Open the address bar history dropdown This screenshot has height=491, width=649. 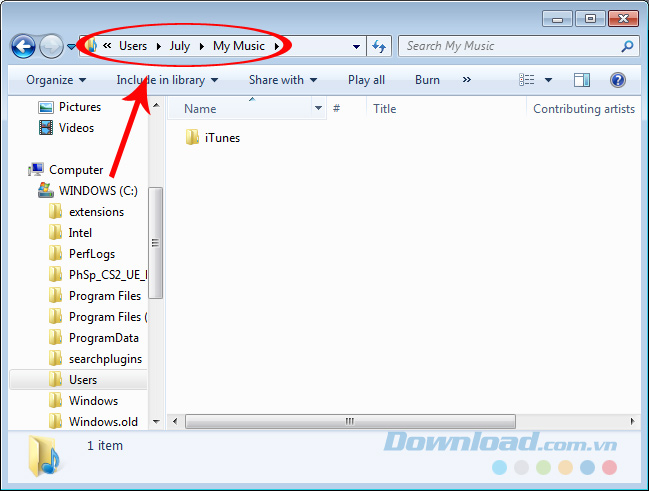pos(356,47)
